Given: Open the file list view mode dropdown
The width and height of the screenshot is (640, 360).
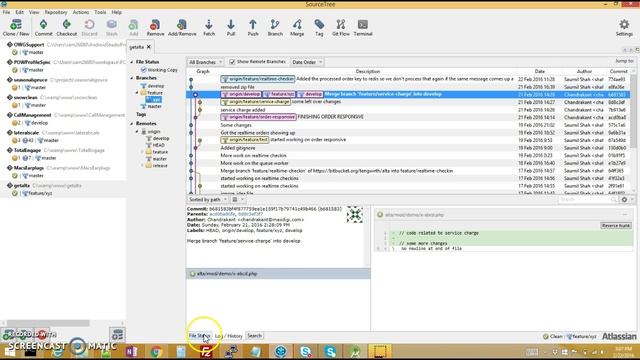Looking at the screenshot, I should coord(238,200).
